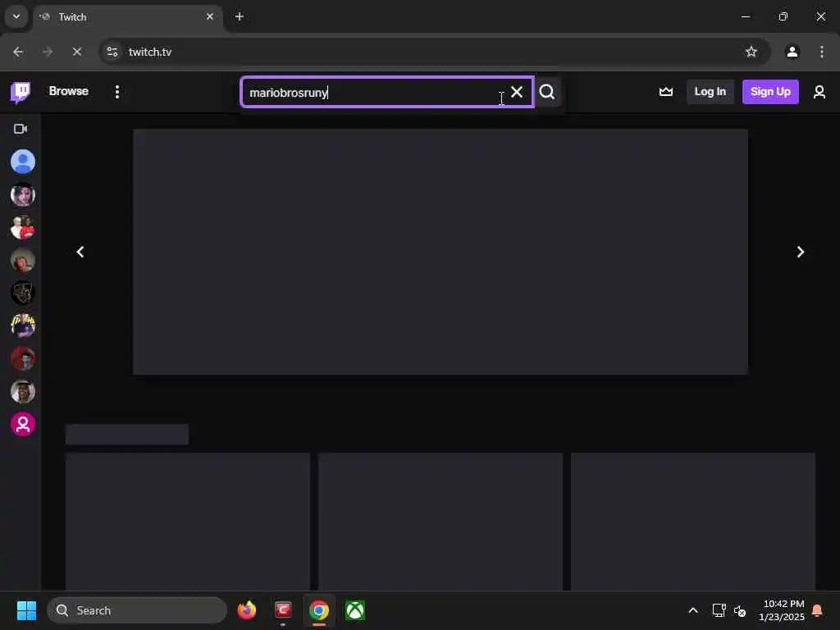Stop loading the page
The height and width of the screenshot is (630, 840).
(x=76, y=52)
